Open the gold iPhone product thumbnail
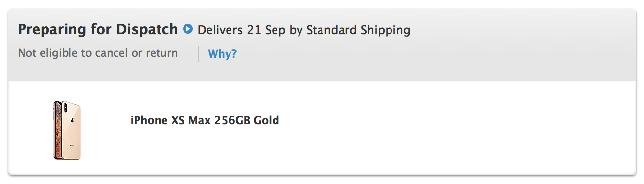 (x=67, y=130)
